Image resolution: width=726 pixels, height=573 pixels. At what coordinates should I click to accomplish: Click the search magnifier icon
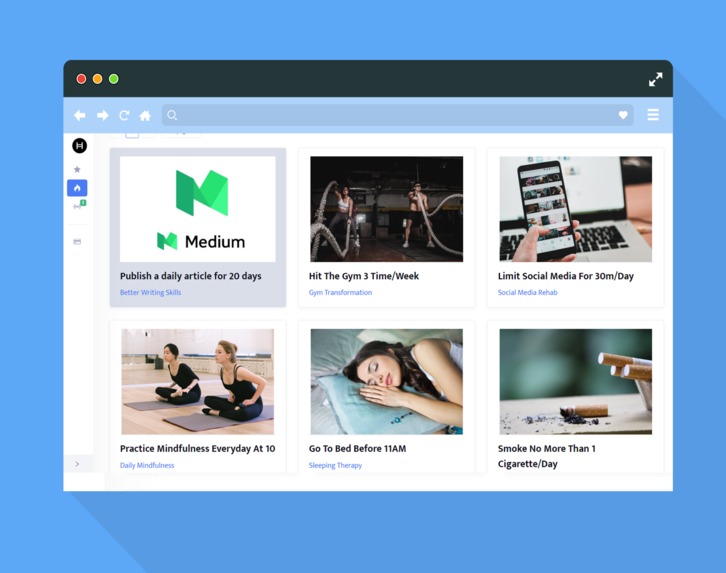click(172, 115)
